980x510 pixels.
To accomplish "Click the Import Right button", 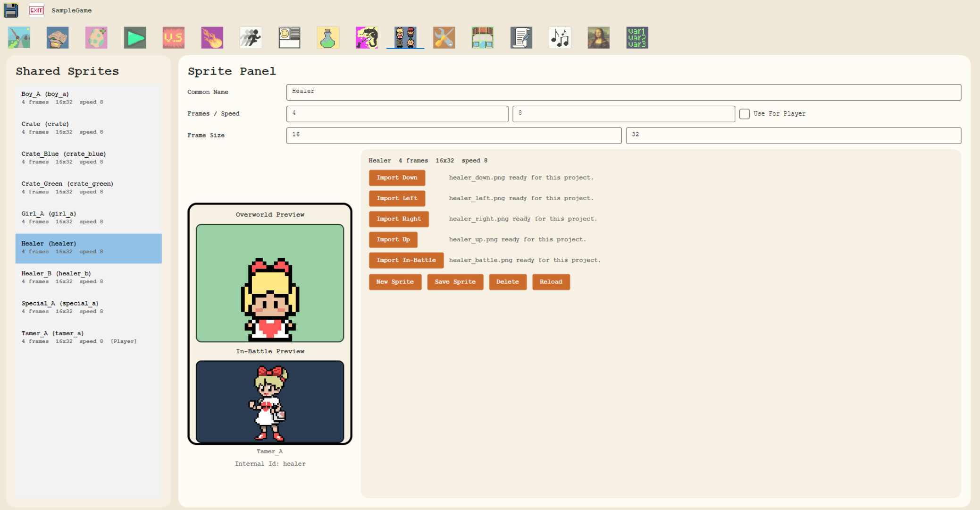I will tap(399, 219).
